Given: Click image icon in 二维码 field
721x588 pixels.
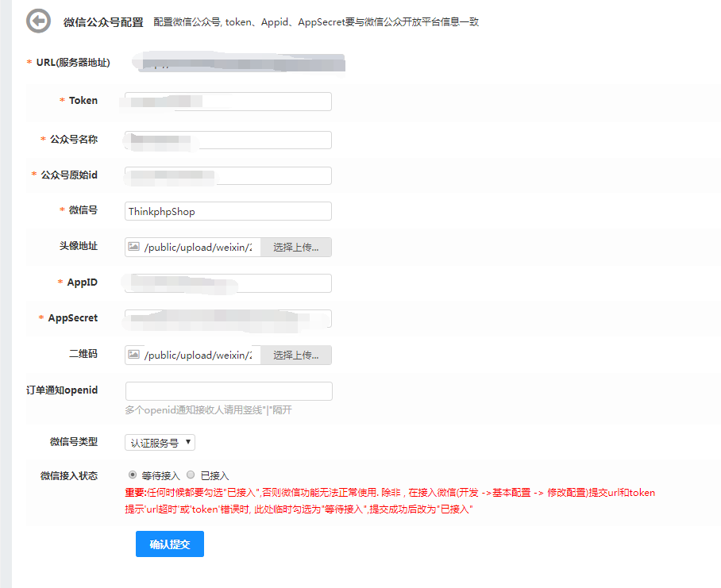Looking at the screenshot, I should pyautogui.click(x=133, y=355).
